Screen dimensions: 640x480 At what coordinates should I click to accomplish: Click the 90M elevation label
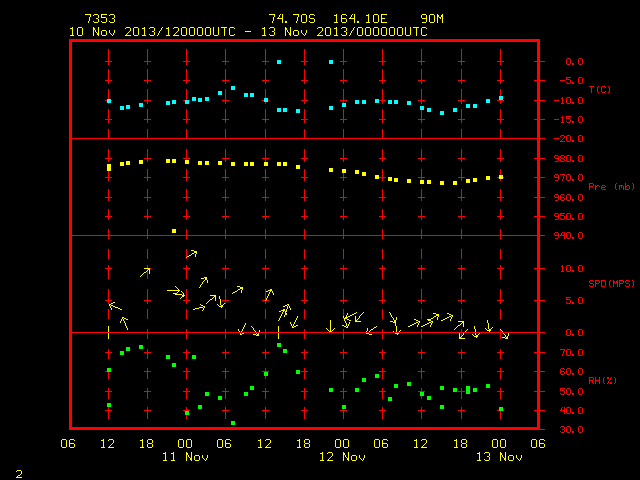432,19
